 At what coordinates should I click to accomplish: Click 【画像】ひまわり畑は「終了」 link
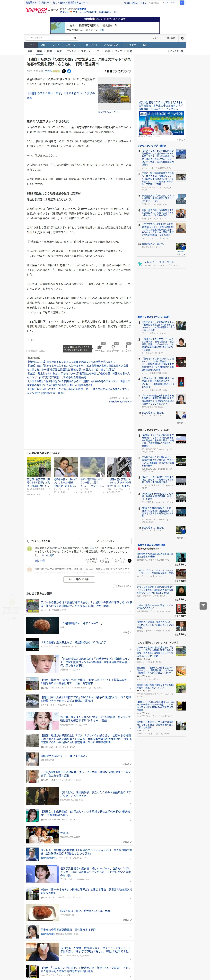61,96
